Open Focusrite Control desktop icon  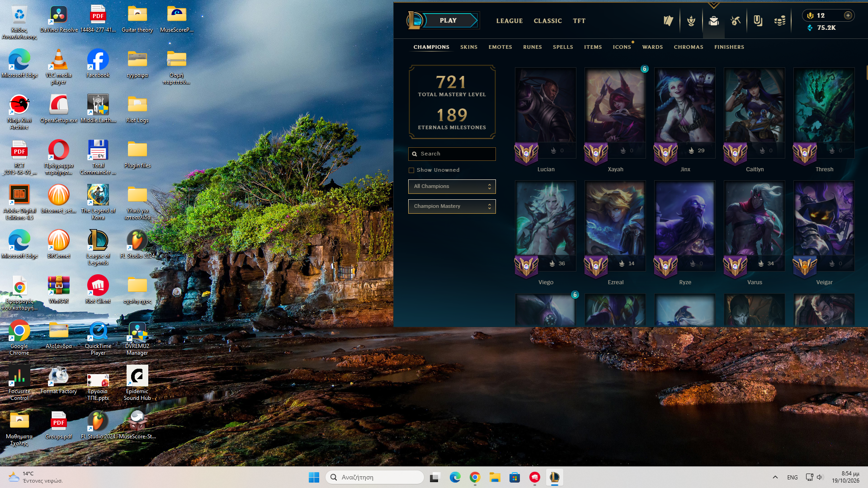pos(19,383)
